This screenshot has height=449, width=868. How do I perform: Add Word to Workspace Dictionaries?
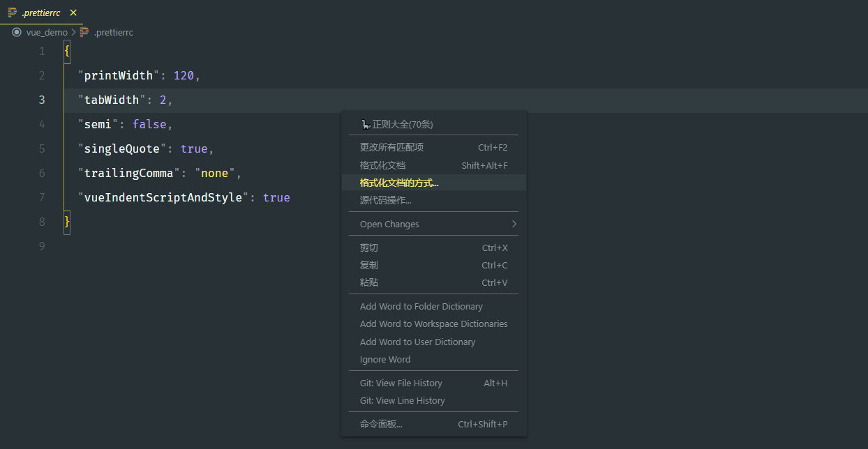tap(433, 324)
